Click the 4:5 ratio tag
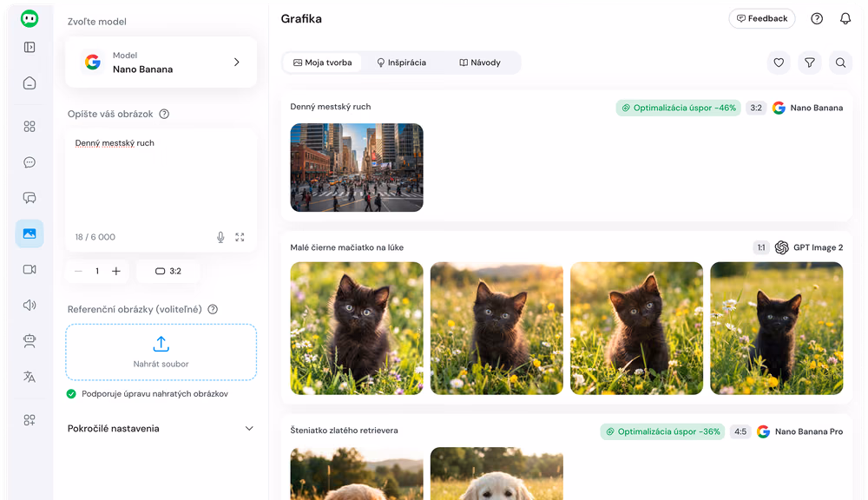The height and width of the screenshot is (500, 868). 740,432
